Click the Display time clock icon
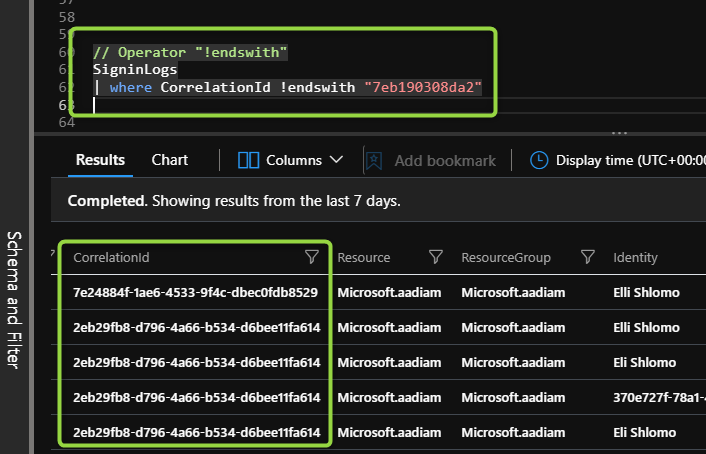706x454 pixels. 539,160
